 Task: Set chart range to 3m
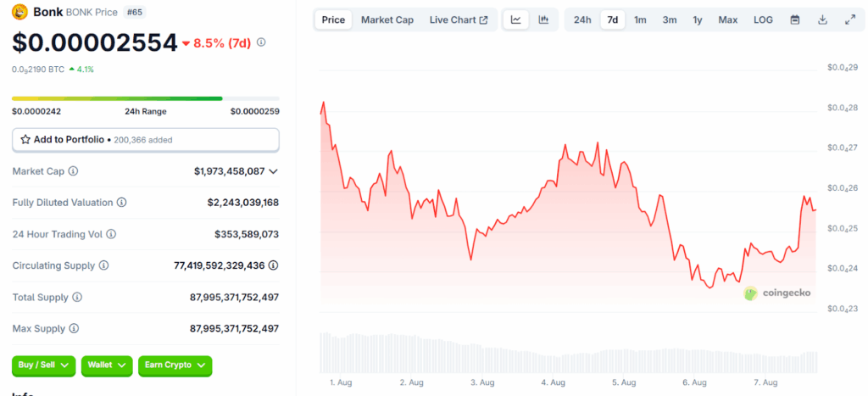pos(670,20)
